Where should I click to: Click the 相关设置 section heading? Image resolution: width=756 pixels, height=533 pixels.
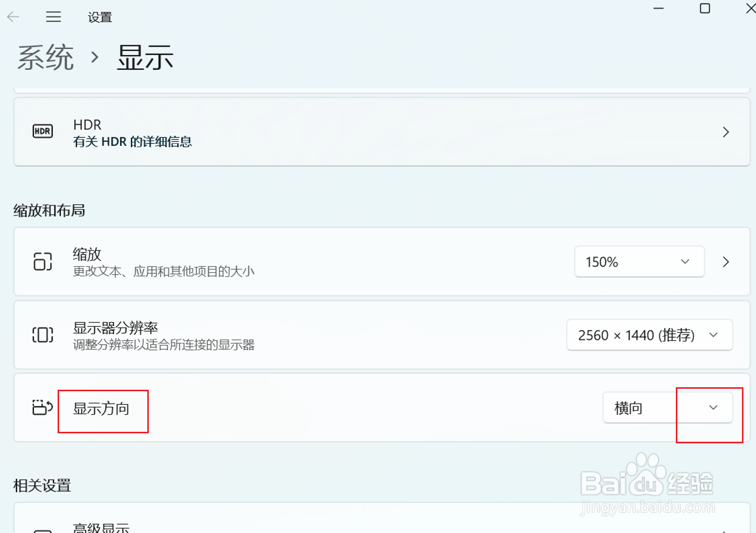pyautogui.click(x=41, y=485)
